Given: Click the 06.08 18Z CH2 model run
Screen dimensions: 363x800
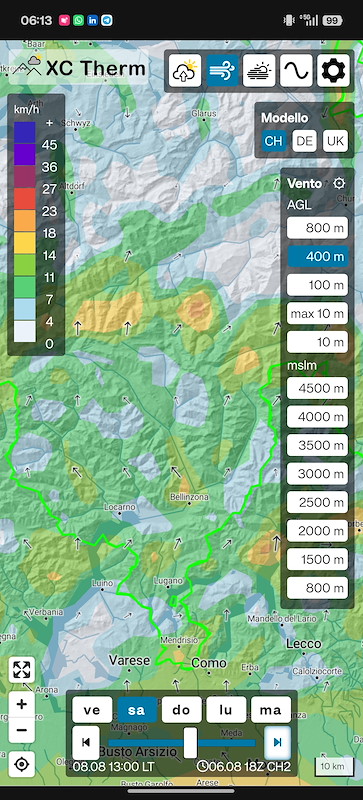Looking at the screenshot, I should (x=244, y=767).
